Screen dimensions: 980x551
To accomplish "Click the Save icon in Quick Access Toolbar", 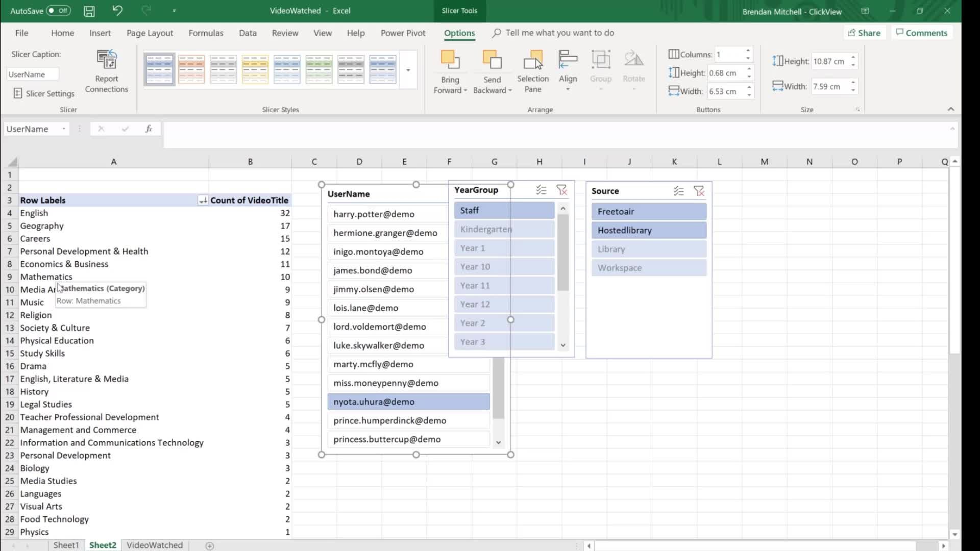I will 89,11.
